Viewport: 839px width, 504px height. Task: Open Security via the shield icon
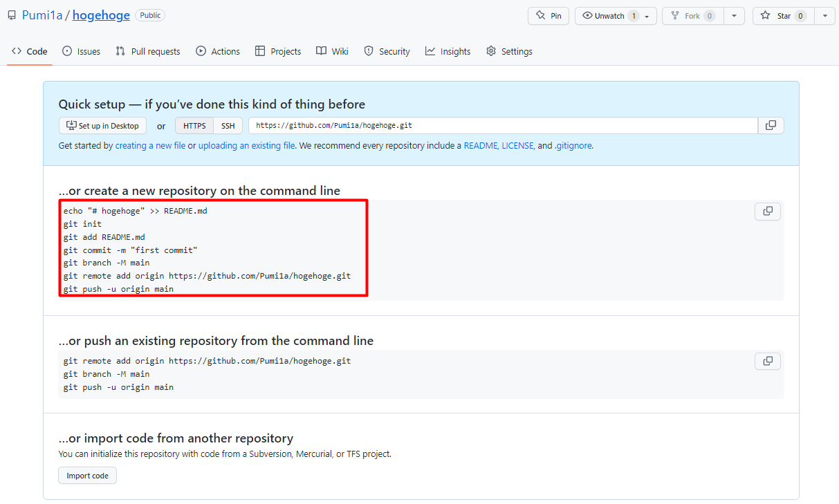(x=369, y=50)
